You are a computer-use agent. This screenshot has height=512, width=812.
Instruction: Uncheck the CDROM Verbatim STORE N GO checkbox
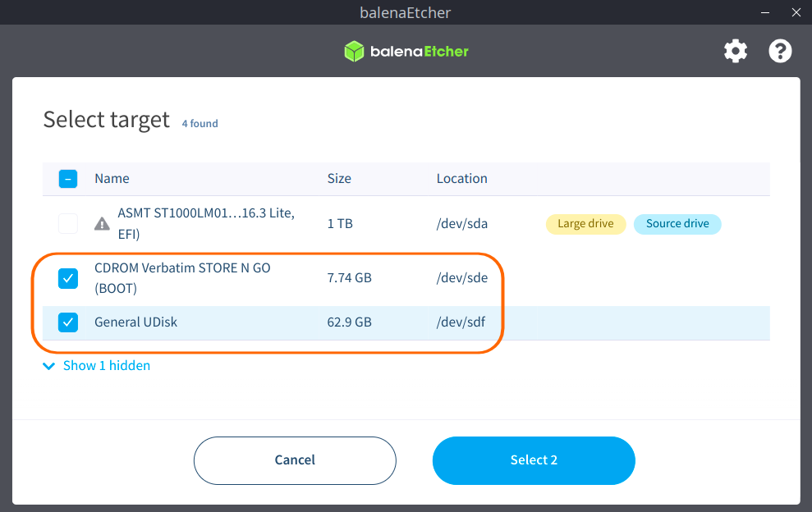click(68, 278)
